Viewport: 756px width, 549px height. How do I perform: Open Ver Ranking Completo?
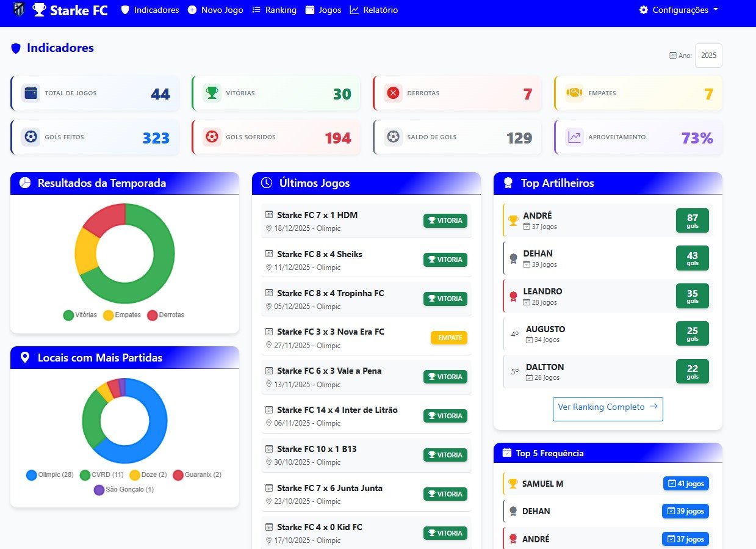[x=608, y=407]
